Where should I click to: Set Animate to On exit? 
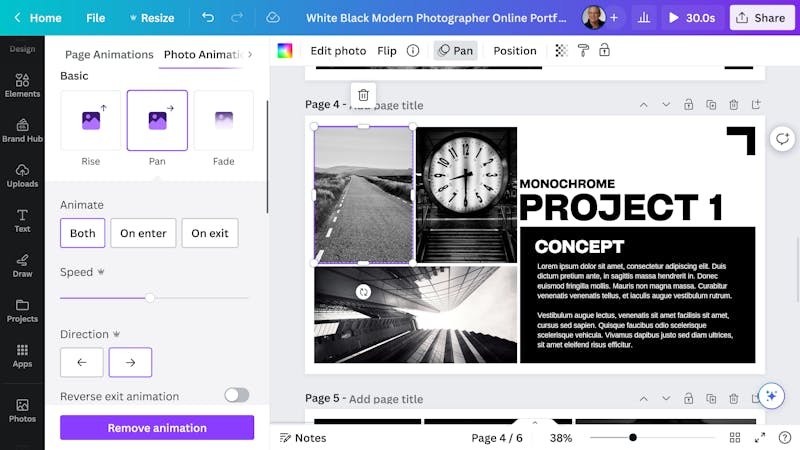[210, 233]
